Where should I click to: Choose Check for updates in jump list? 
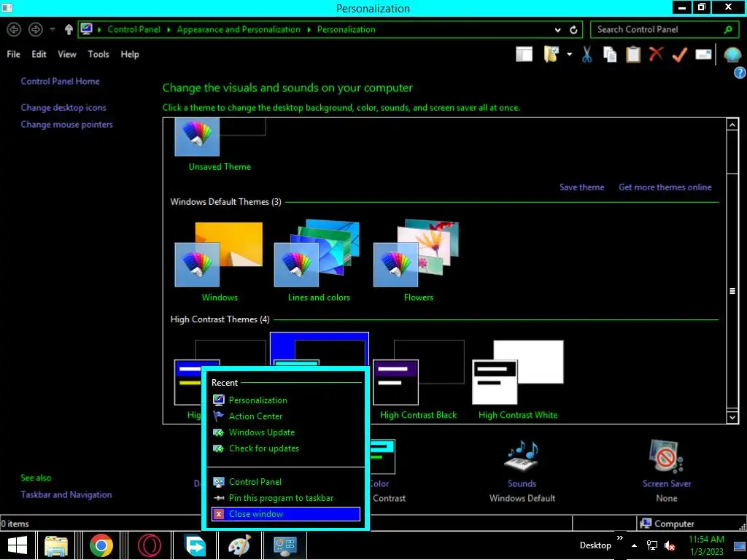pos(286,448)
